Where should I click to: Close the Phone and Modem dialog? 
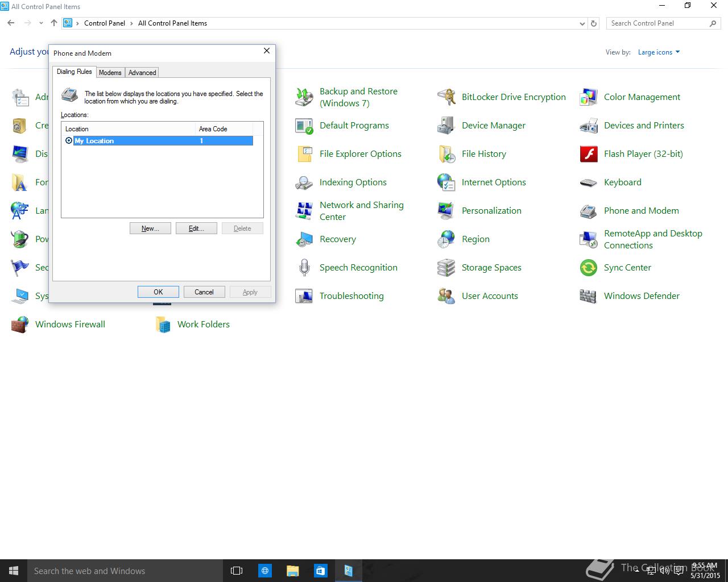(x=267, y=51)
